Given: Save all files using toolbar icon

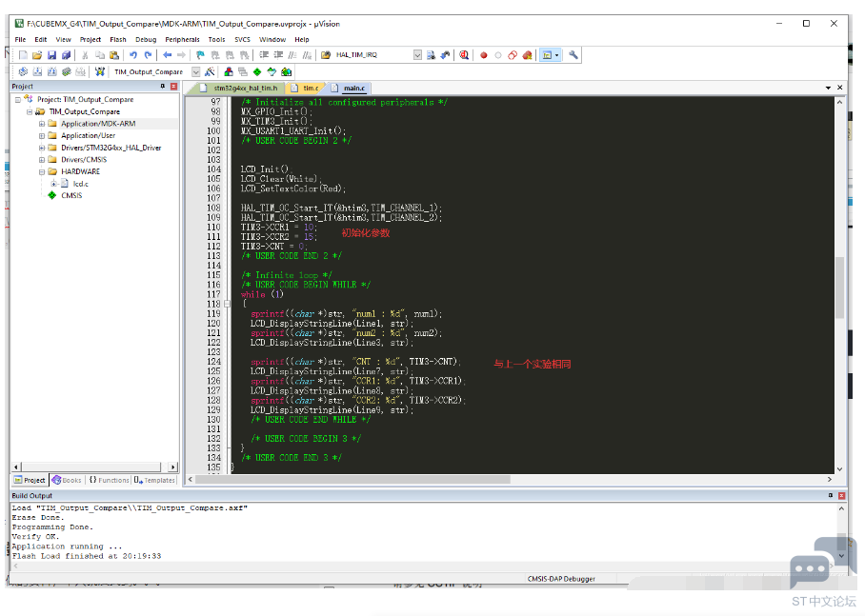Looking at the screenshot, I should [x=66, y=55].
